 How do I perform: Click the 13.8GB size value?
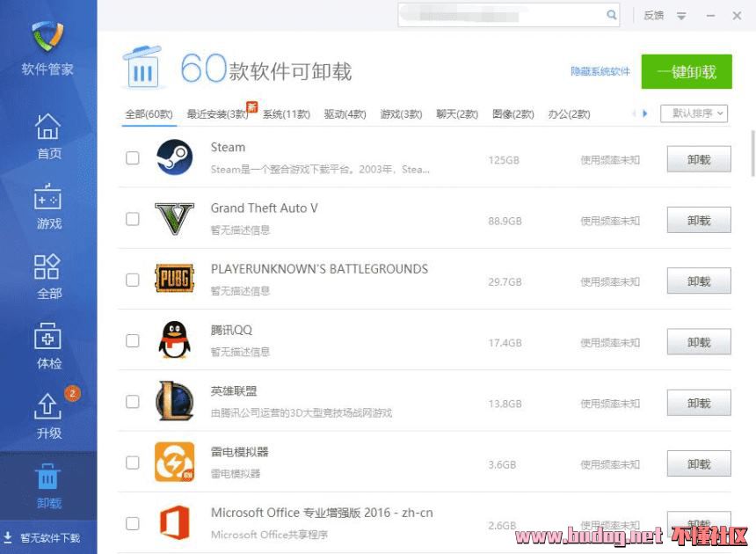pyautogui.click(x=505, y=404)
